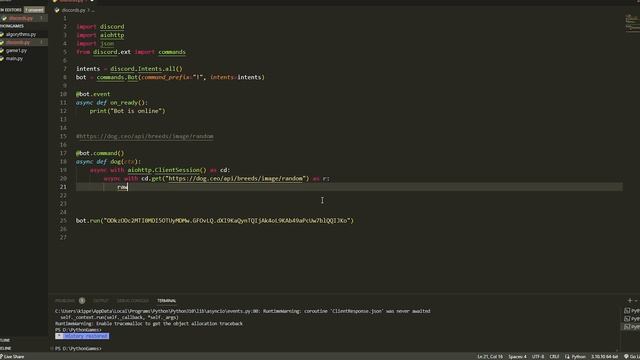Switch to the Output panel tab
The image size is (640, 360).
click(x=100, y=301)
